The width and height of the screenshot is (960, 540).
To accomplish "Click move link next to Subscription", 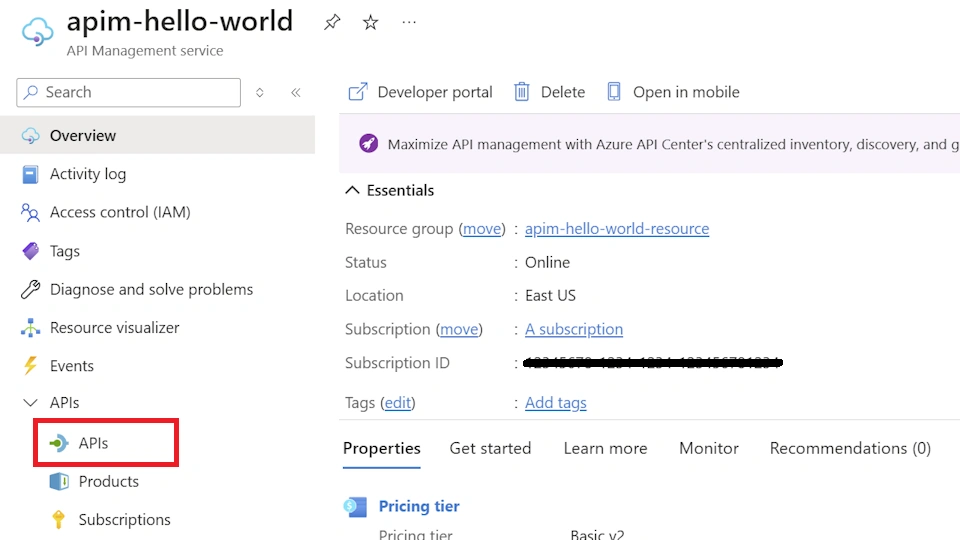I will [459, 329].
